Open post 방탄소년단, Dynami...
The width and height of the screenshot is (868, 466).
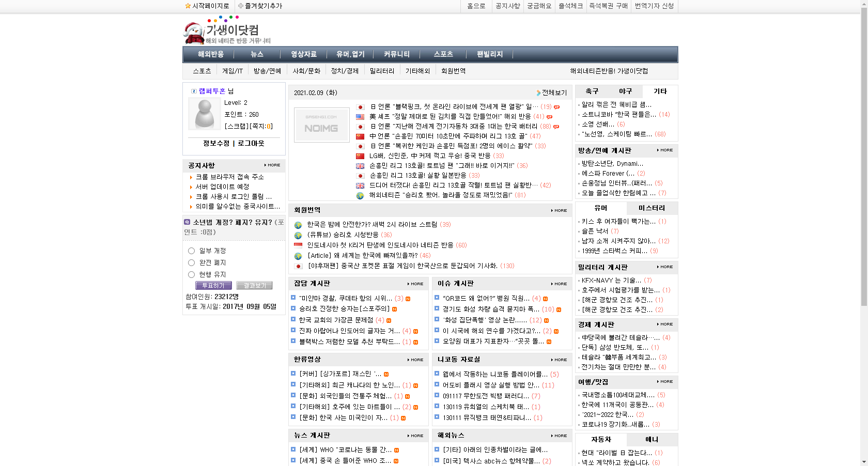[613, 164]
